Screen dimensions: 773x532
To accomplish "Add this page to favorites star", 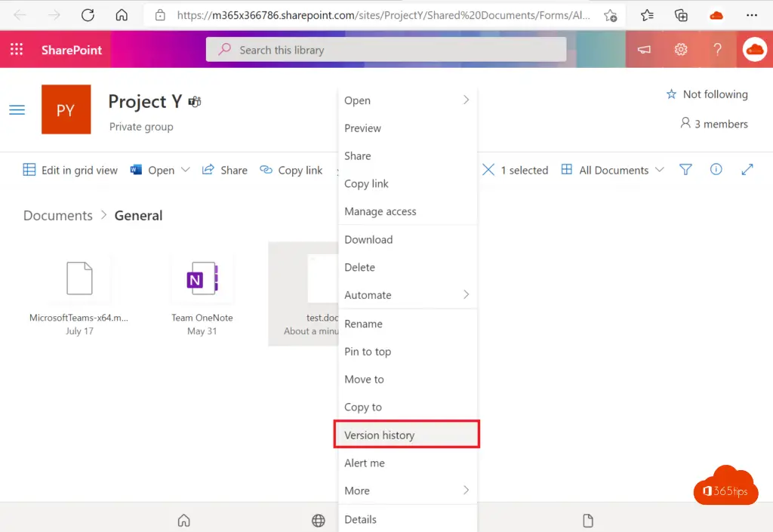I will click(610, 15).
